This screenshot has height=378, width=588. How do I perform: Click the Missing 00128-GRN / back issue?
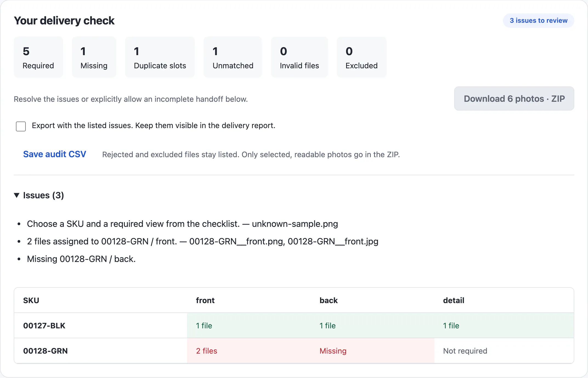(81, 259)
